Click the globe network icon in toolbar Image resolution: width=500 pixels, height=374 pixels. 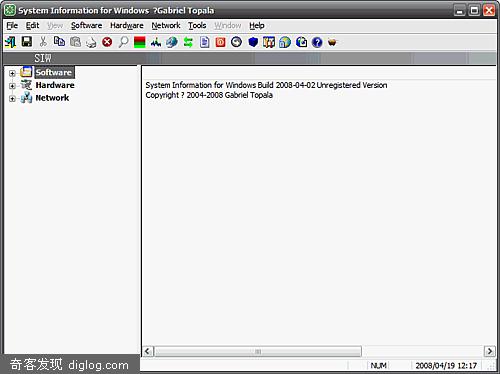[172, 42]
